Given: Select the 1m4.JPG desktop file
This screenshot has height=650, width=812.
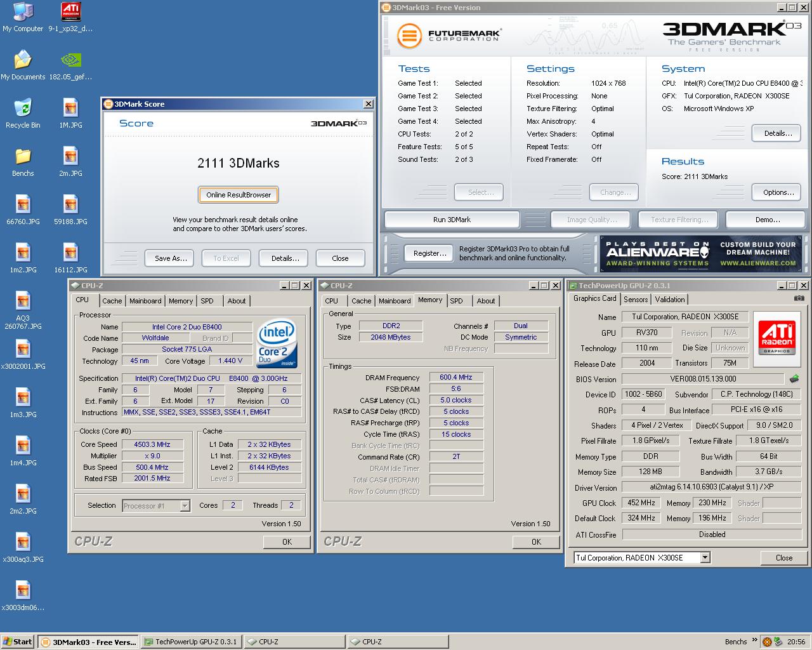Looking at the screenshot, I should (x=23, y=451).
